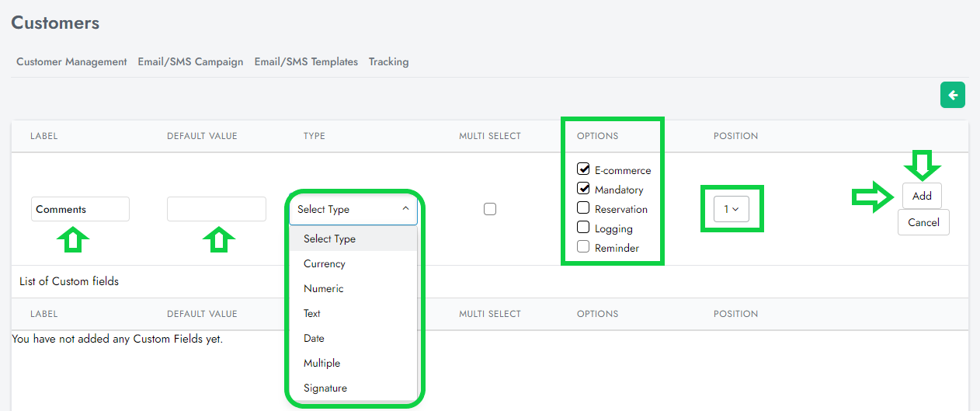Image resolution: width=980 pixels, height=411 pixels.
Task: Click the empty Default Value field
Action: (217, 209)
